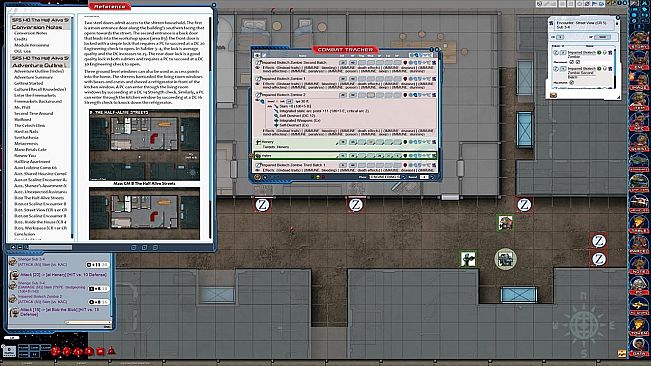
Task: Toggle visibility eye for Impaired Biotech Zombie 1
Action: point(257,83)
